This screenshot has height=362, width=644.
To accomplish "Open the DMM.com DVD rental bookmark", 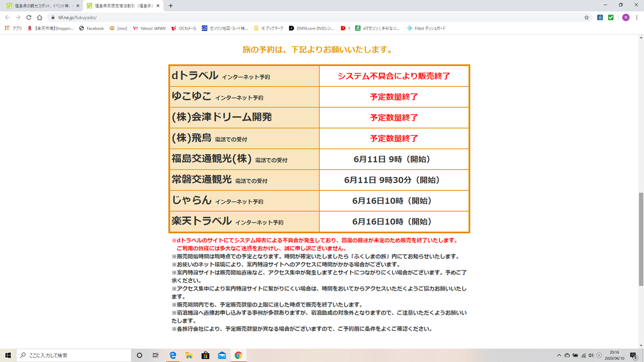I will (x=312, y=28).
